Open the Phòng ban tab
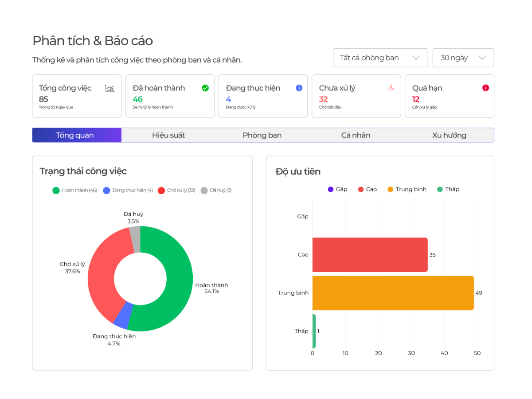 click(262, 135)
